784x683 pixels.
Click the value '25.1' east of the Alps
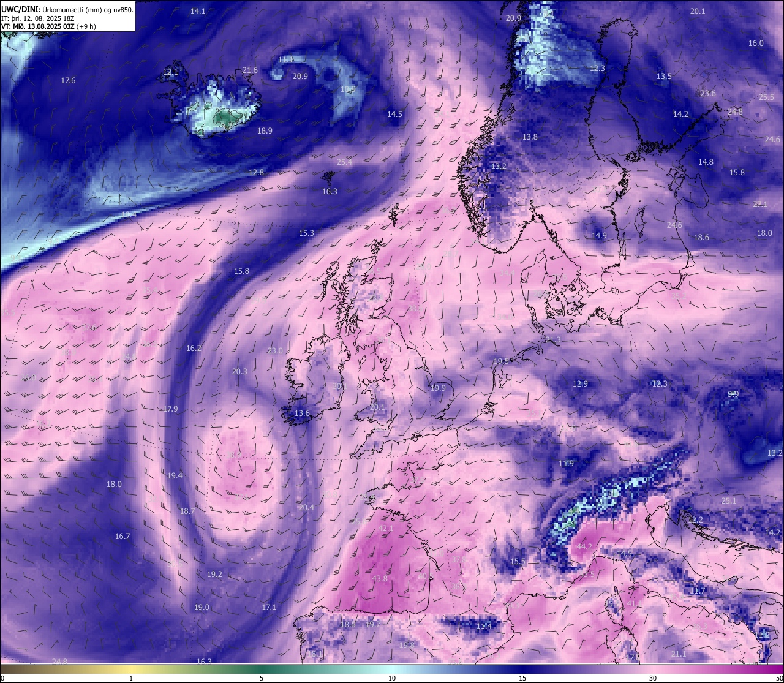pyautogui.click(x=729, y=501)
